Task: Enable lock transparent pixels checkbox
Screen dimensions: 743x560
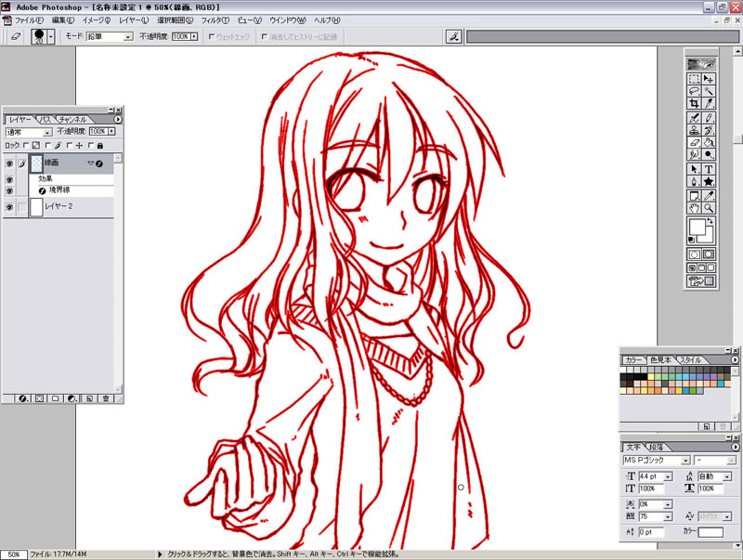Action: tap(26, 146)
